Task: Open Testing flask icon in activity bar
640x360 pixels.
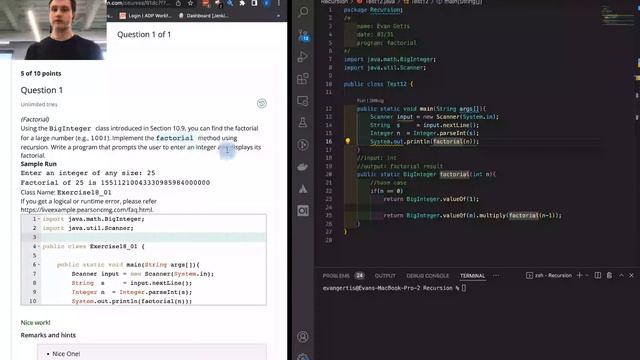Action: (303, 122)
